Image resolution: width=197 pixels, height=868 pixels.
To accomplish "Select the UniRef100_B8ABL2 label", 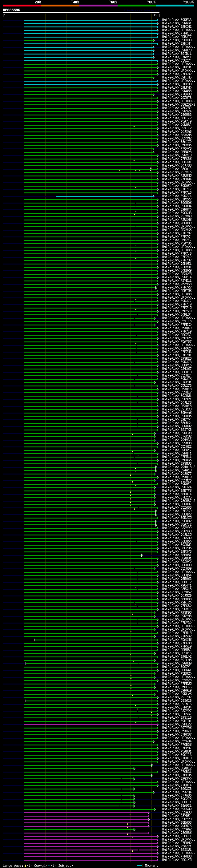I will [177, 768].
